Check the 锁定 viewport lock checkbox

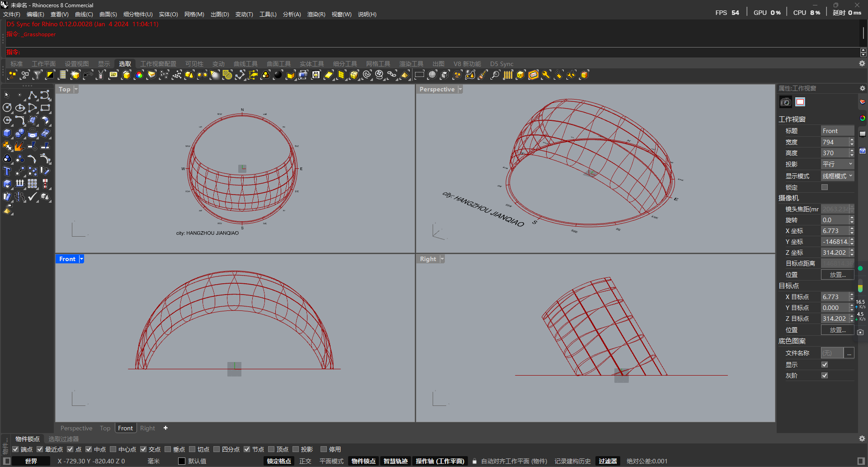coord(825,187)
